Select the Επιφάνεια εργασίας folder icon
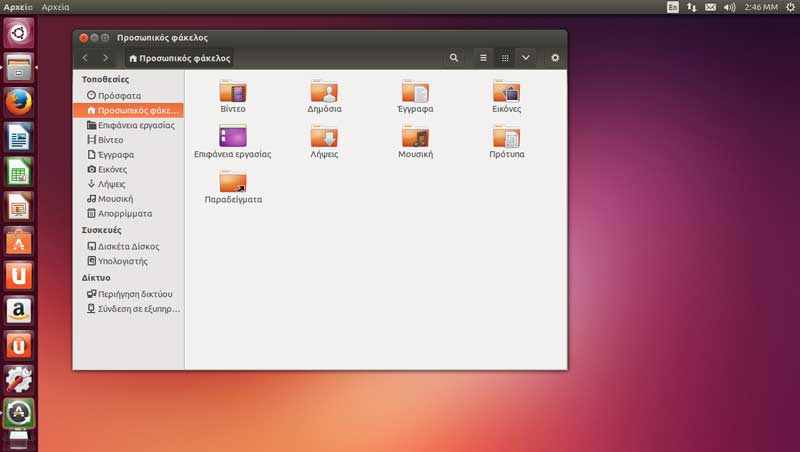800x452 pixels. coord(233,136)
